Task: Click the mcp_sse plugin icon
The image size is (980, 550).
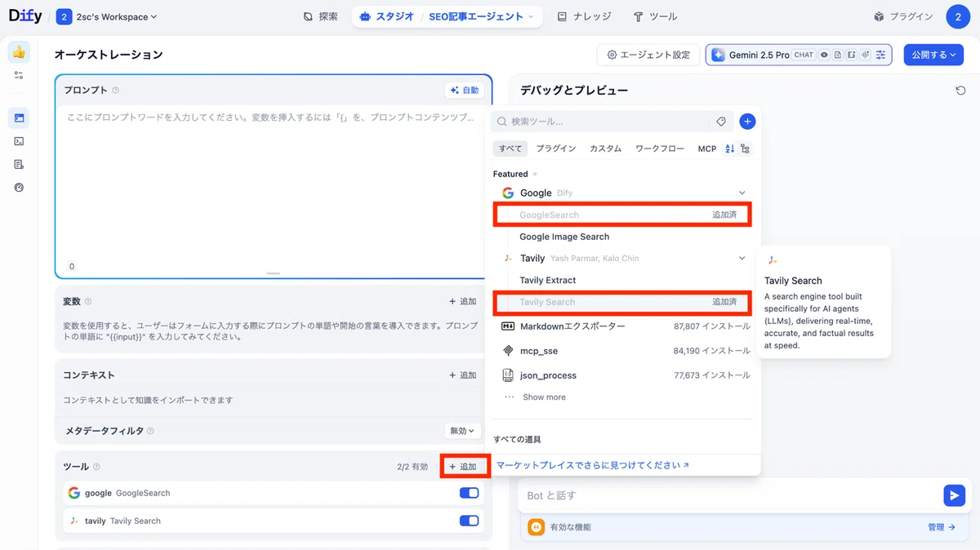Action: point(507,351)
